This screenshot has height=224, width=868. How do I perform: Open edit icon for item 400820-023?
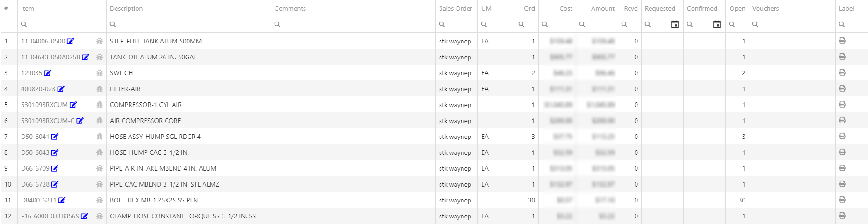click(x=61, y=89)
